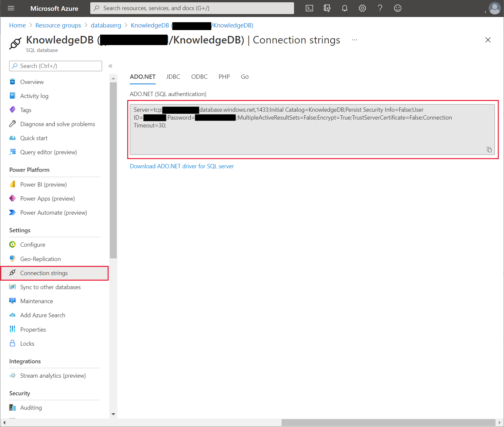
Task: Select Connection strings in sidebar
Action: point(55,273)
